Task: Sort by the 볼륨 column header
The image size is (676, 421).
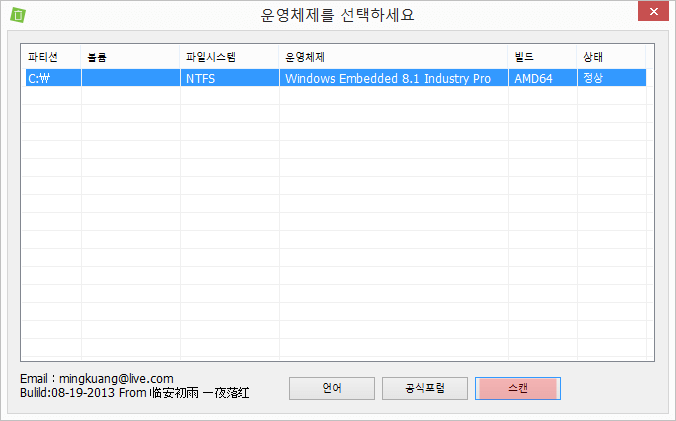Action: pos(130,57)
